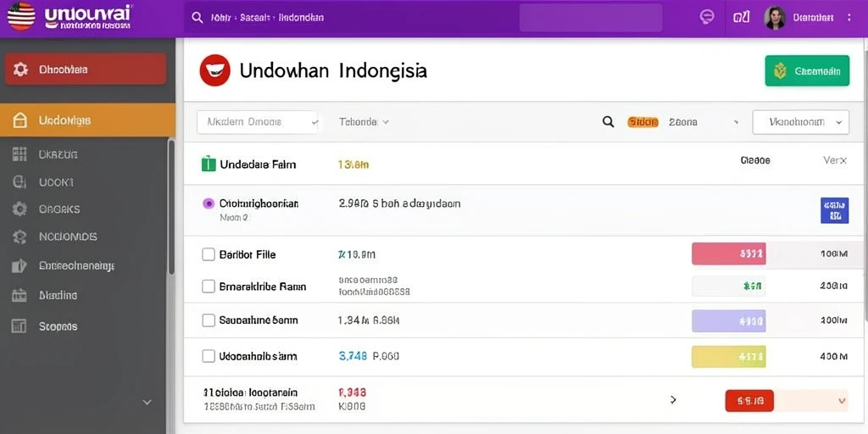Screen dimensions: 868x434
Task: Check the Brnarakdribe Ramn checkbox
Action: (209, 287)
